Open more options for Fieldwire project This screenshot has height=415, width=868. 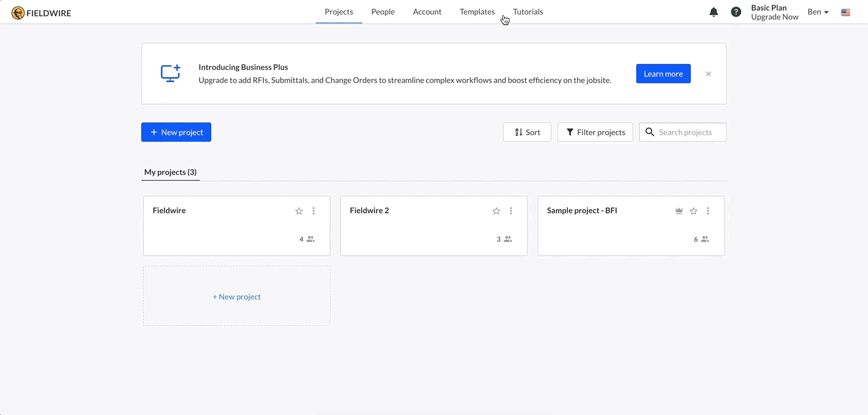coord(313,211)
